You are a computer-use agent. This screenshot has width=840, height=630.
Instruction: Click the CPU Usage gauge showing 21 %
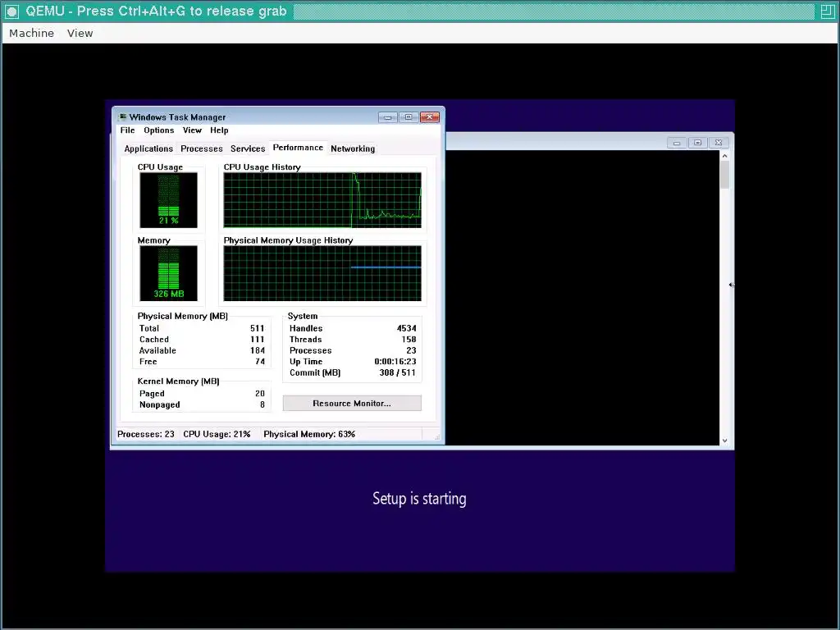(169, 200)
